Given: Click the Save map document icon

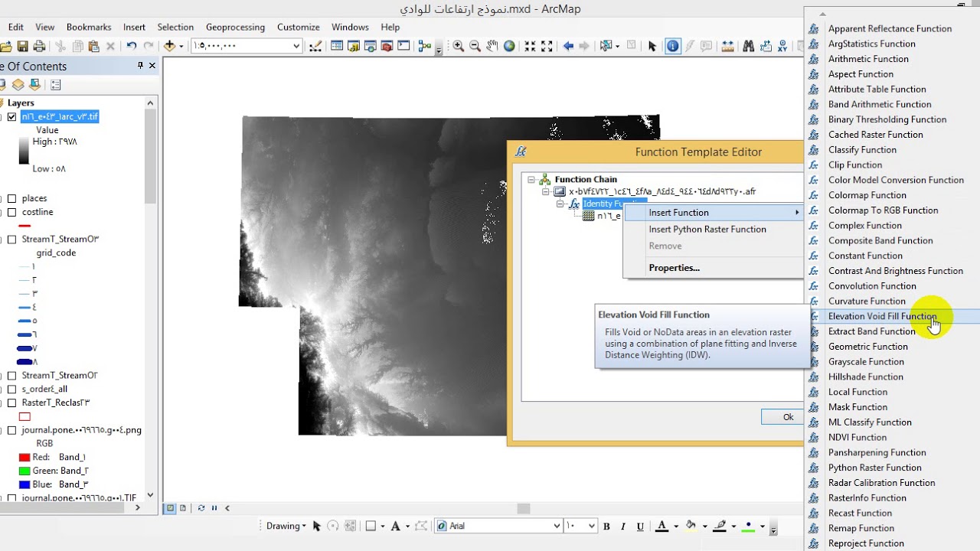Looking at the screenshot, I should [23, 46].
